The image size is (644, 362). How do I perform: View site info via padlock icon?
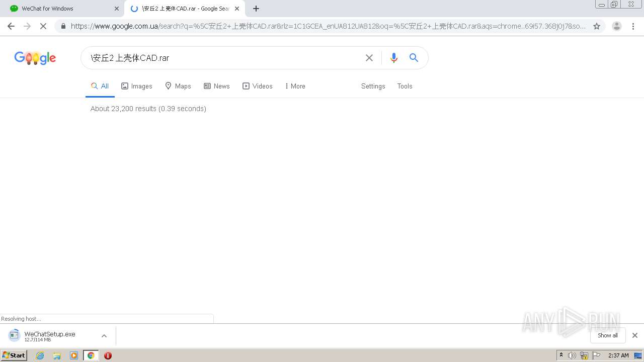(63, 26)
